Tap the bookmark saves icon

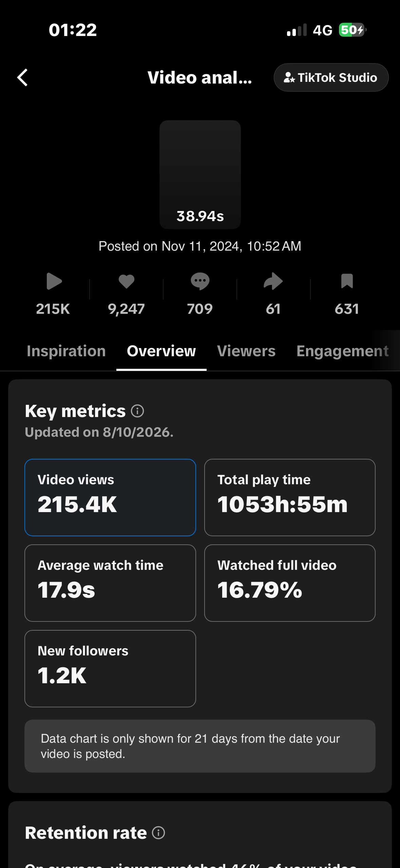[347, 281]
